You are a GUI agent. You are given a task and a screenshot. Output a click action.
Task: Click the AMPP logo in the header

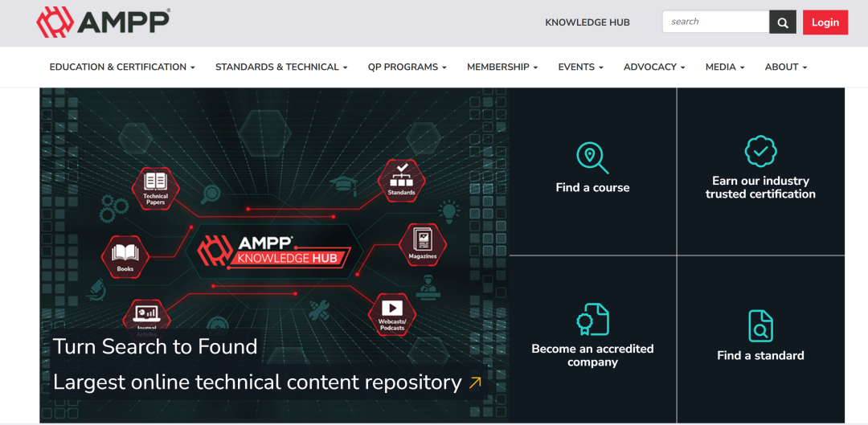(103, 22)
